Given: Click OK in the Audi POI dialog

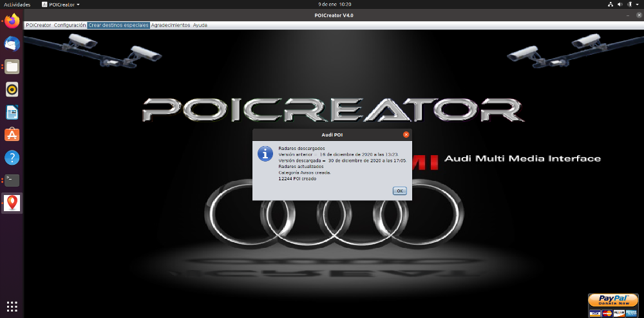Looking at the screenshot, I should pos(399,191).
